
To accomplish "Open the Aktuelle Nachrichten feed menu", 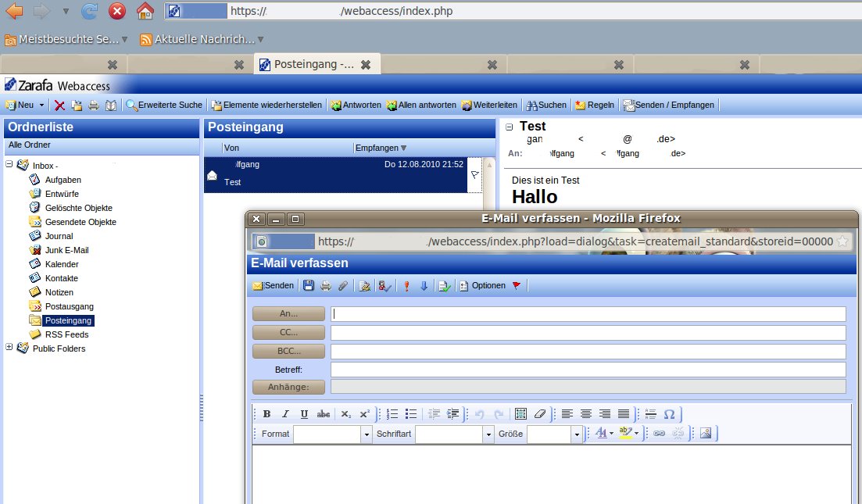I will [x=202, y=39].
